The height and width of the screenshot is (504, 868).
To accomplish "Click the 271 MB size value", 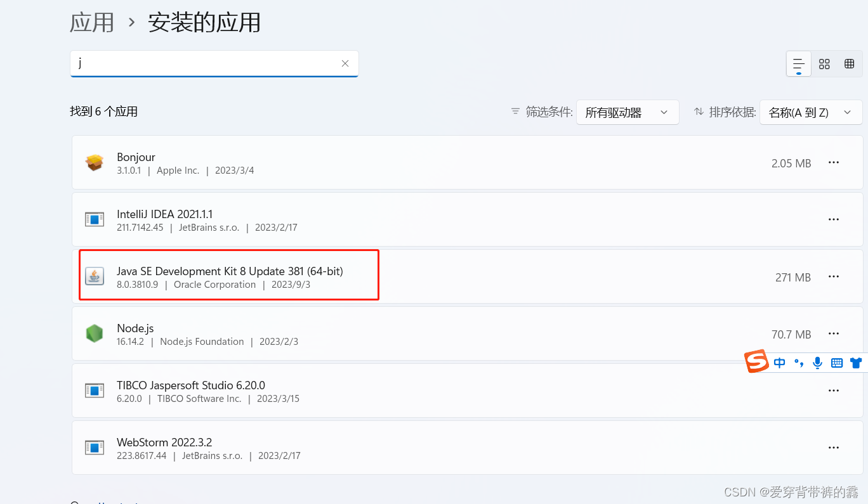I will click(793, 277).
